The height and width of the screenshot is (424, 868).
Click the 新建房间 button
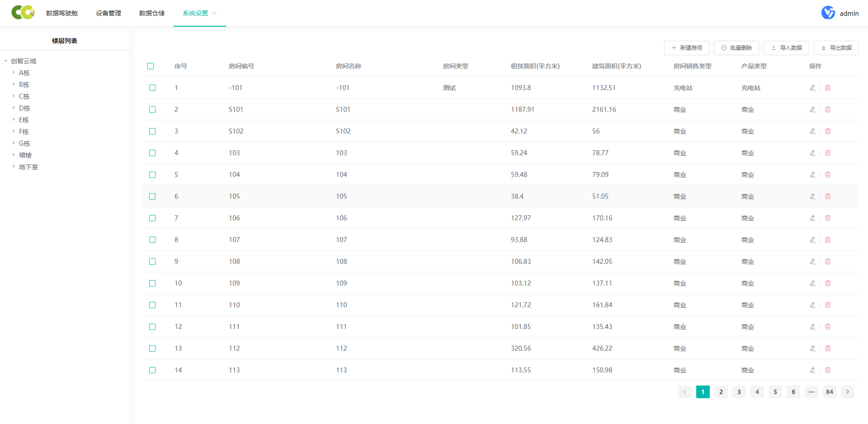pyautogui.click(x=686, y=48)
